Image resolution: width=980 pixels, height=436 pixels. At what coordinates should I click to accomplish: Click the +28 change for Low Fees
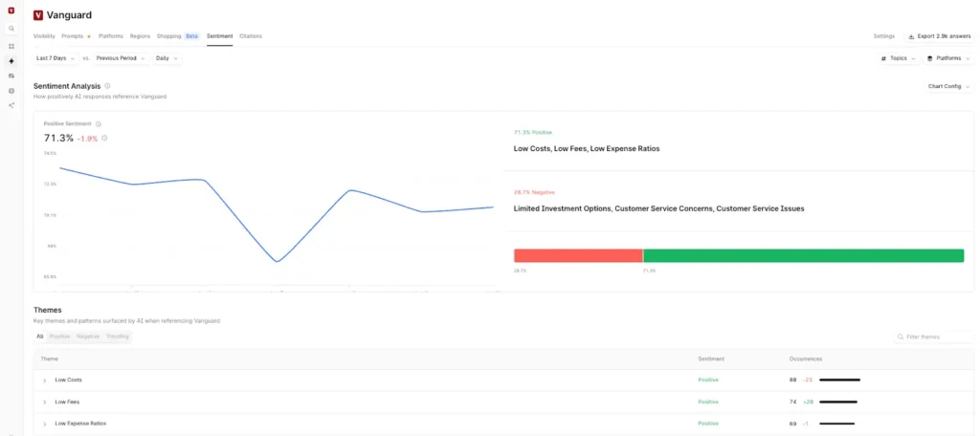click(x=808, y=402)
